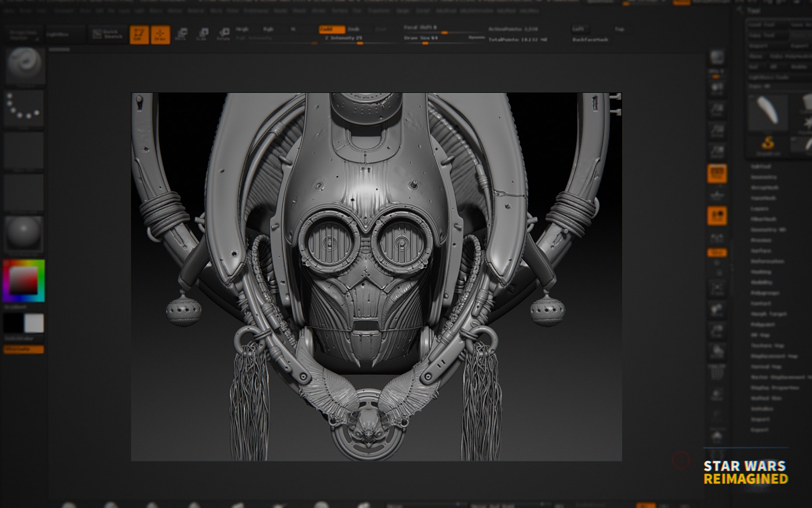
Task: Toggle BackfaceMask option
Action: (590, 39)
